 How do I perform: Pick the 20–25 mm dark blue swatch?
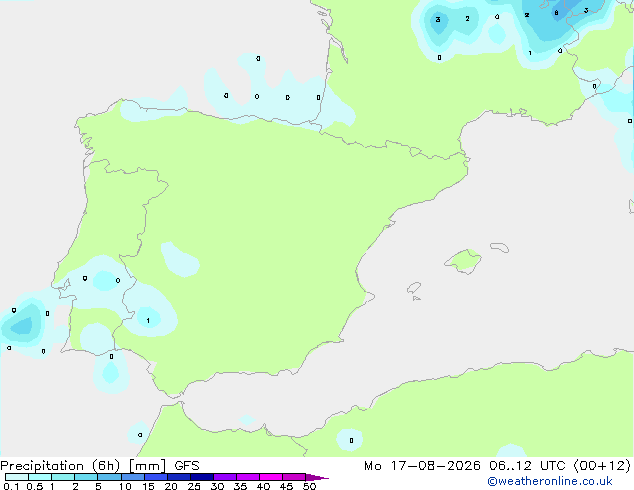[179, 477]
